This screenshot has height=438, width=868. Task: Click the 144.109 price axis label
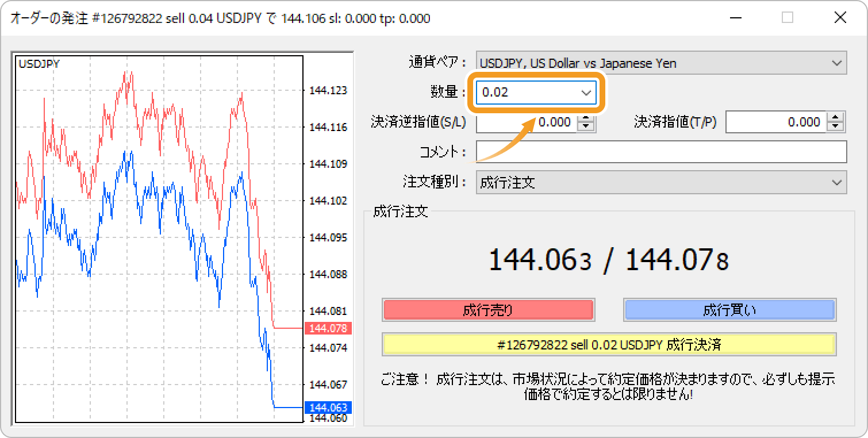pyautogui.click(x=328, y=164)
